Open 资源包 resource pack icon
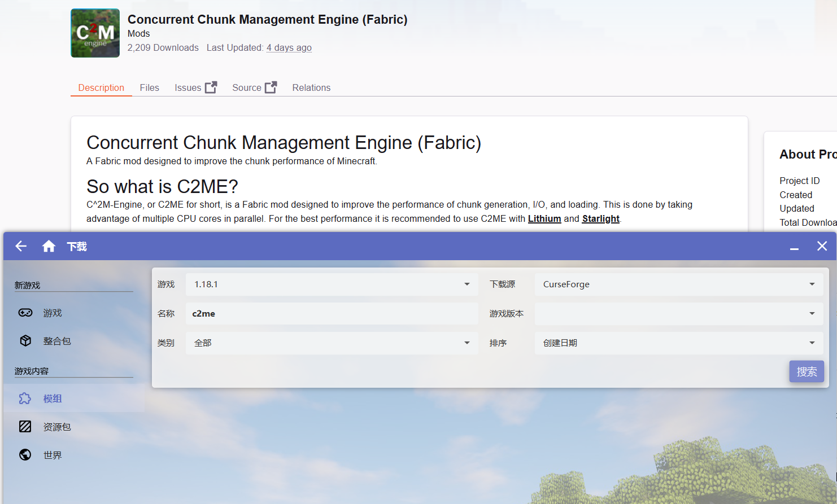837x504 pixels. (x=25, y=427)
